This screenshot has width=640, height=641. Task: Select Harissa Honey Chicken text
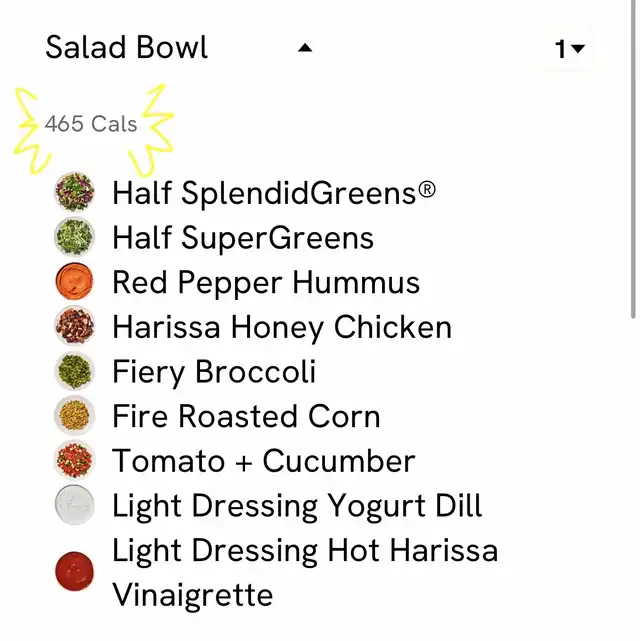[281, 327]
